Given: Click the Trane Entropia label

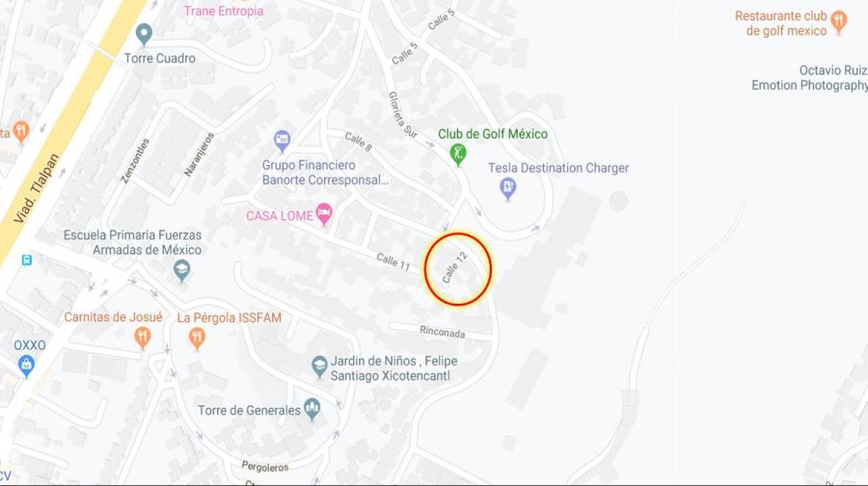Looking at the screenshot, I should click(x=224, y=11).
